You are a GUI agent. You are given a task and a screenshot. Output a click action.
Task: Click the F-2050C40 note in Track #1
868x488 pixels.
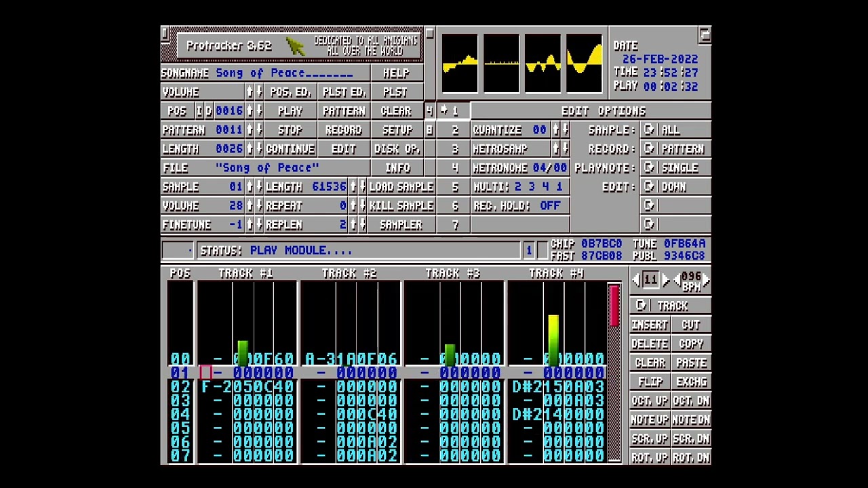click(248, 387)
